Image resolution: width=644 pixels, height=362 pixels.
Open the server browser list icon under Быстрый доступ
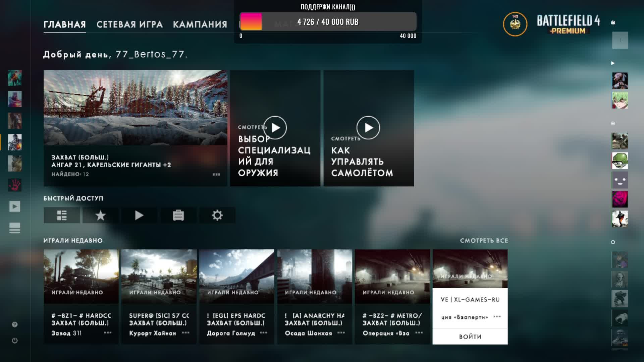[x=62, y=215]
